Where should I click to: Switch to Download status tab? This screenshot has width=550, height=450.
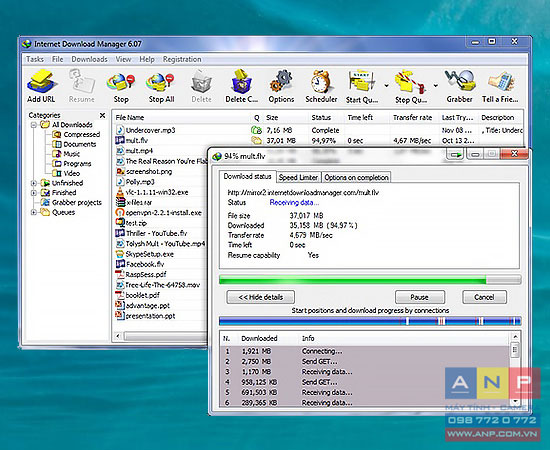pyautogui.click(x=247, y=176)
